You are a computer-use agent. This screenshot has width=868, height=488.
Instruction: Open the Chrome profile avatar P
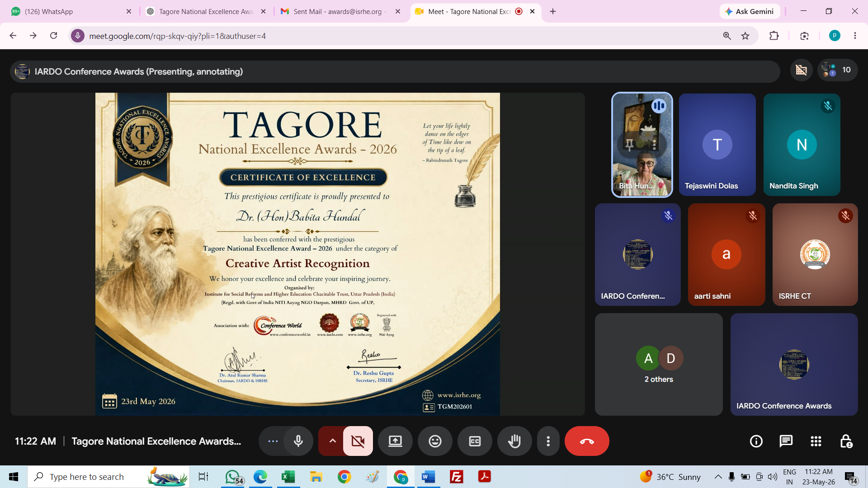click(835, 36)
